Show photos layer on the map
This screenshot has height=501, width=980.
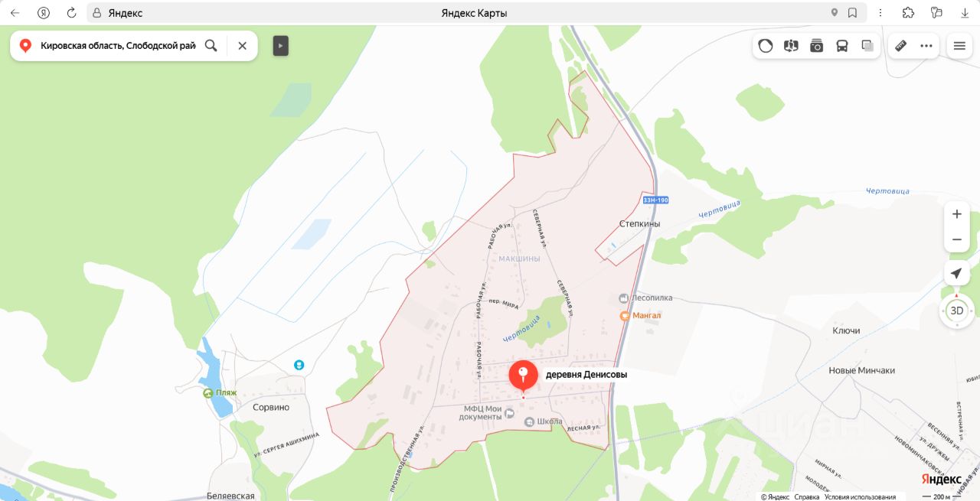(817, 46)
